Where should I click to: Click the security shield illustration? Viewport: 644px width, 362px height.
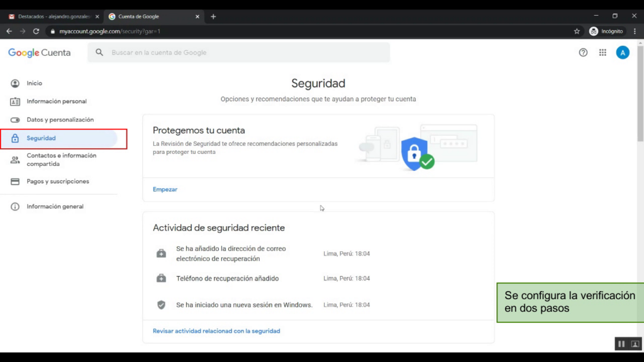click(x=418, y=153)
